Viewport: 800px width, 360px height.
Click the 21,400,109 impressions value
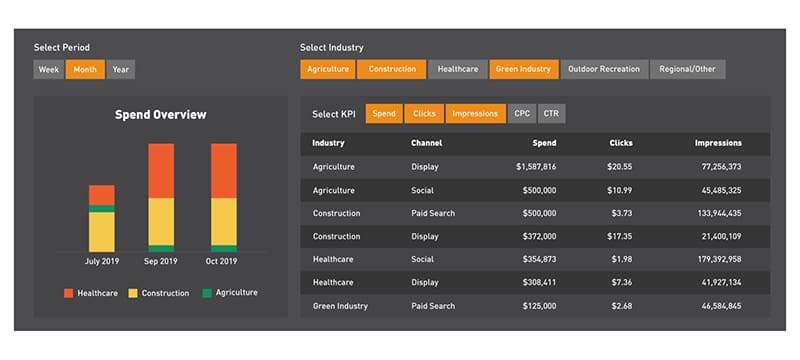[721, 237]
